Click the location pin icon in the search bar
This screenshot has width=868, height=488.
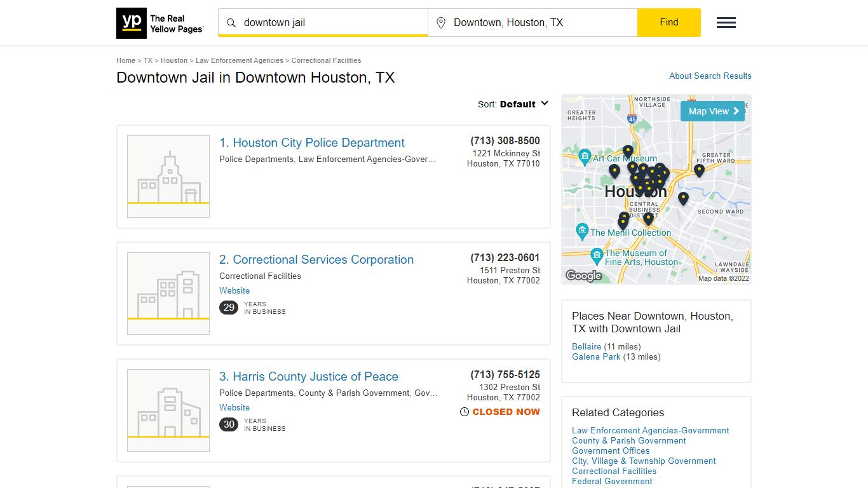(x=441, y=23)
